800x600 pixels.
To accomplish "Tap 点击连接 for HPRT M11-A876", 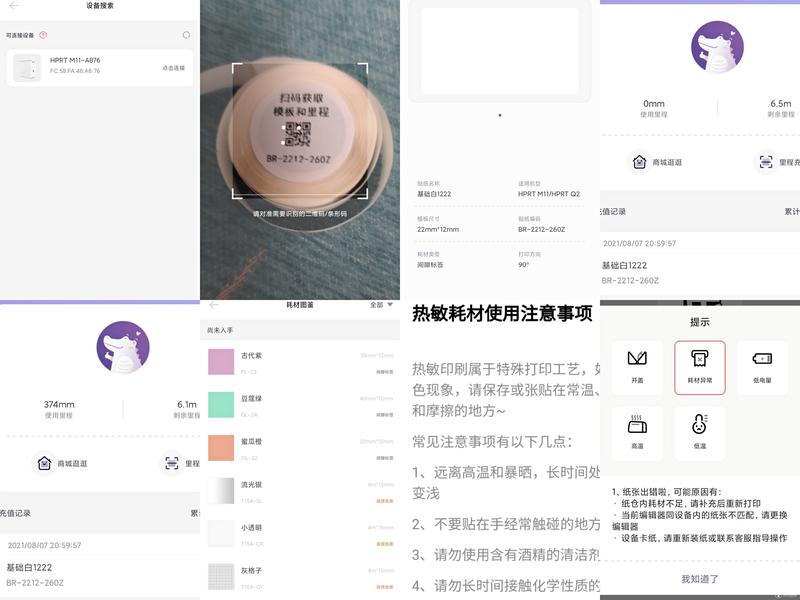I will 173,68.
